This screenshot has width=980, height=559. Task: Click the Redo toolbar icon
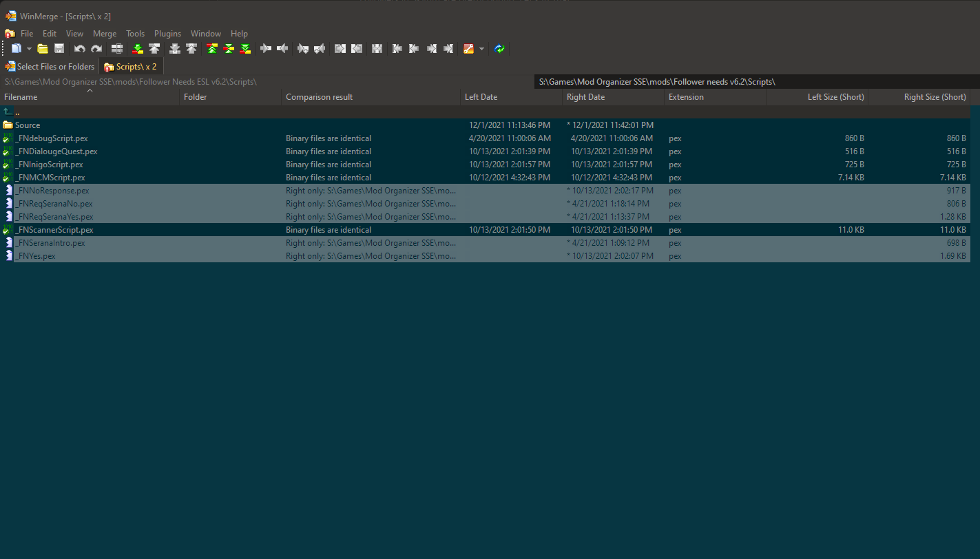[96, 49]
